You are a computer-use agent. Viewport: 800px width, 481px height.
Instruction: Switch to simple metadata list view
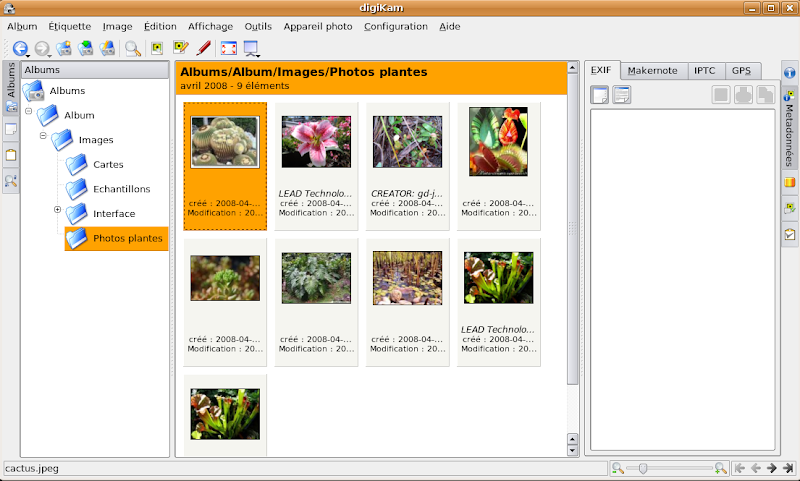point(600,95)
